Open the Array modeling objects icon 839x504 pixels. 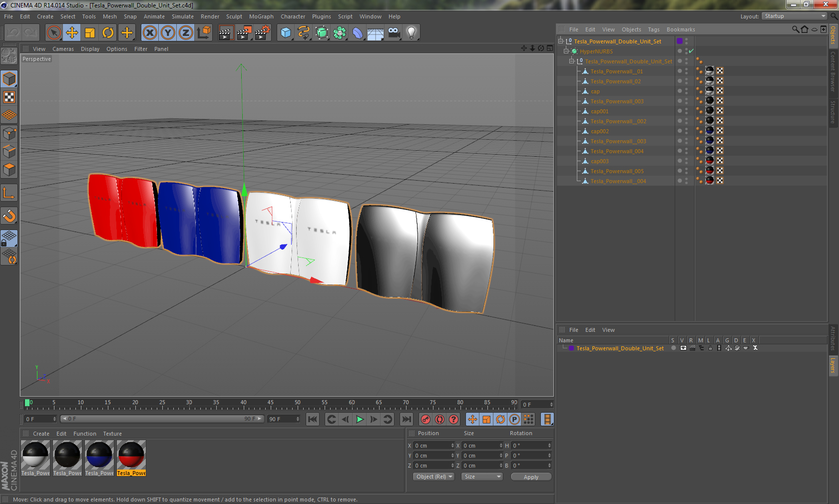340,33
